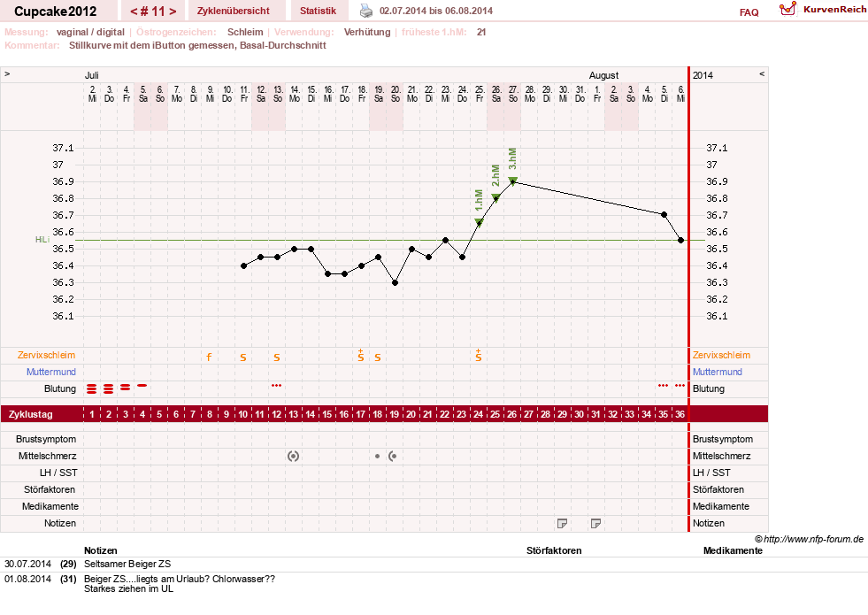Open the note icon on cycle day 31
The image size is (868, 615).
(x=595, y=523)
